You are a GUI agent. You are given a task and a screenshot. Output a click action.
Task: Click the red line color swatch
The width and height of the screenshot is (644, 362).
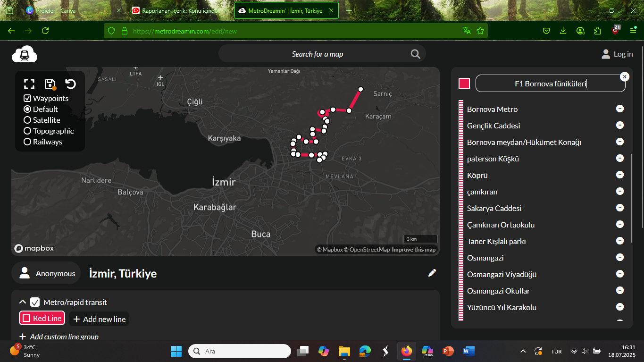click(x=464, y=84)
